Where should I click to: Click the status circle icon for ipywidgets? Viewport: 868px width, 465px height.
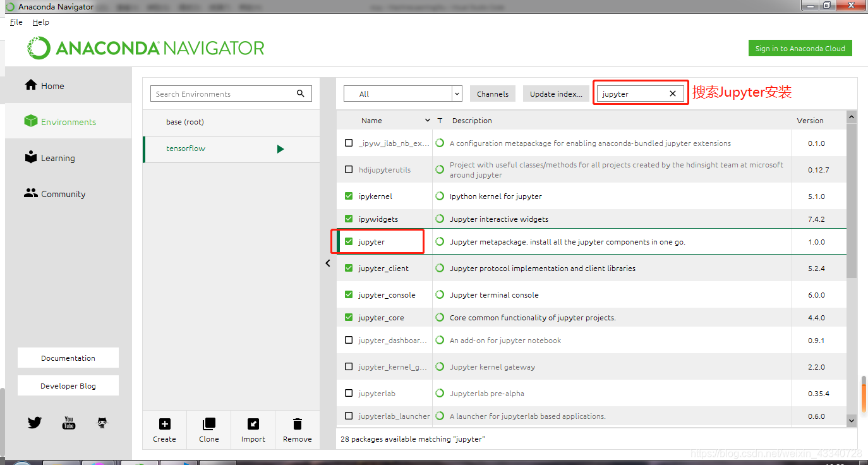click(x=440, y=219)
